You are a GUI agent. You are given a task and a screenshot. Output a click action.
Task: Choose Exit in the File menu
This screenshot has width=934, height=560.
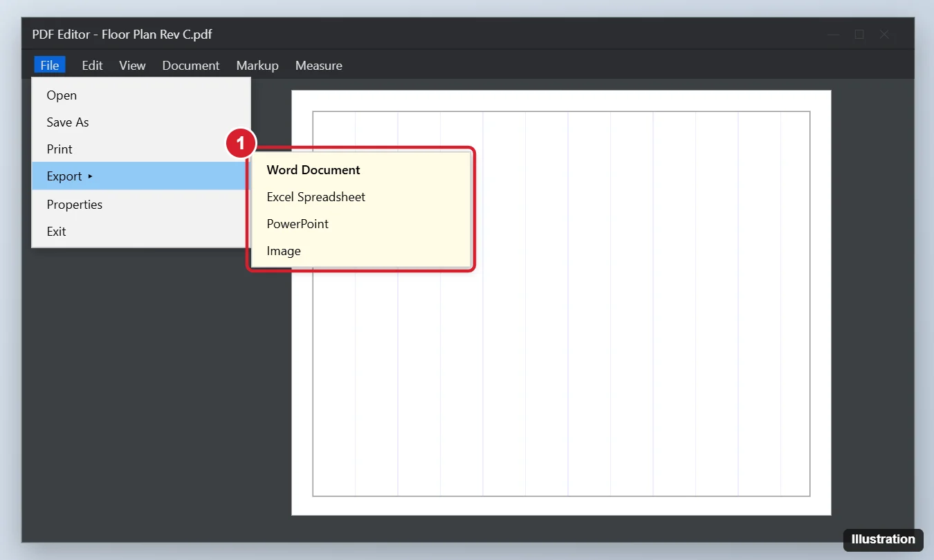click(141, 232)
